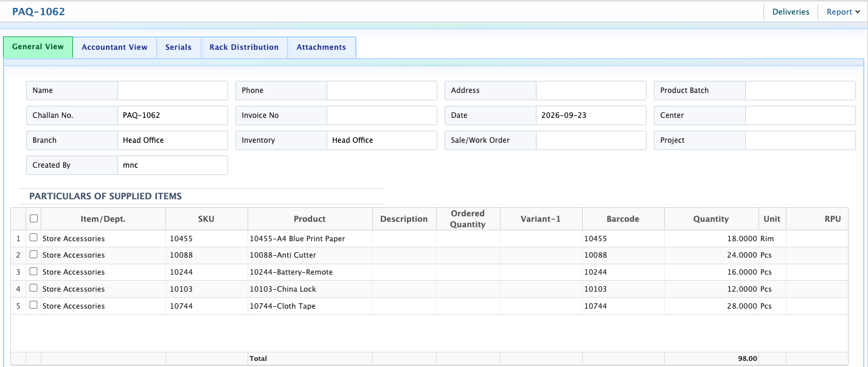868x367 pixels.
Task: Click the Name input field
Action: (173, 91)
